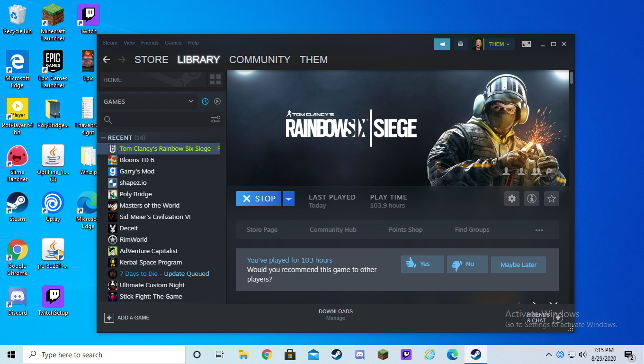Open Microsoft Store from the taskbar
The width and height of the screenshot is (644, 364).
tap(290, 355)
